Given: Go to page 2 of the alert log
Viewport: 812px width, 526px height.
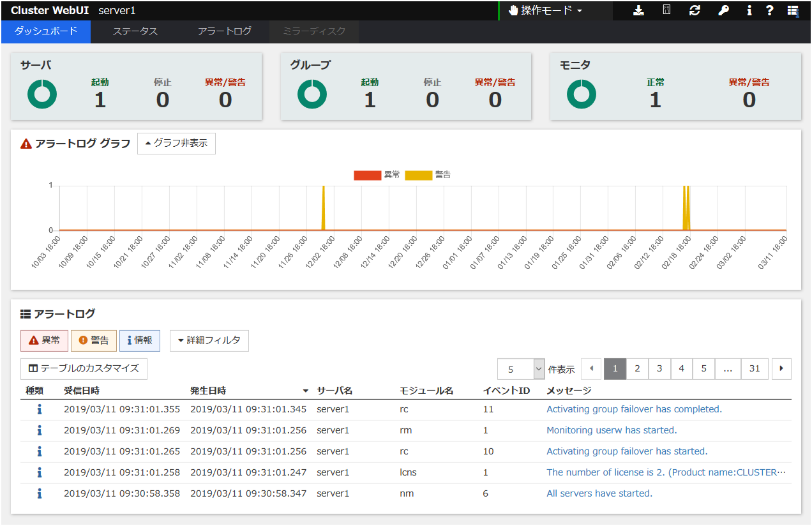Looking at the screenshot, I should pos(637,369).
